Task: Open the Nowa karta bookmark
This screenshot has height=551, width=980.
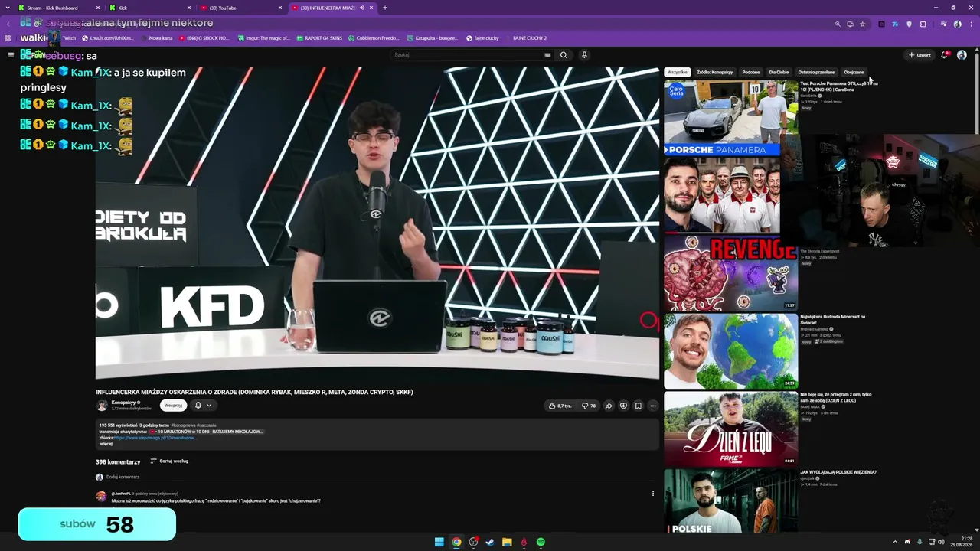Action: pos(157,38)
